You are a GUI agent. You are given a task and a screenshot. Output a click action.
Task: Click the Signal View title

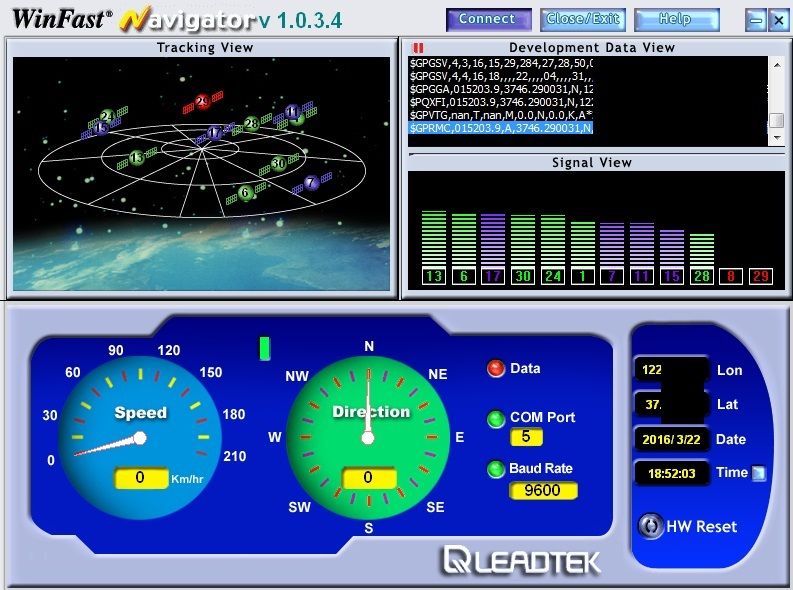pos(592,162)
